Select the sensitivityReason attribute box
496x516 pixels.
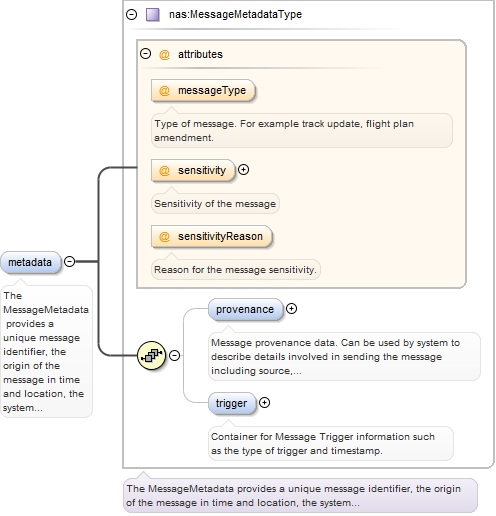tap(212, 236)
